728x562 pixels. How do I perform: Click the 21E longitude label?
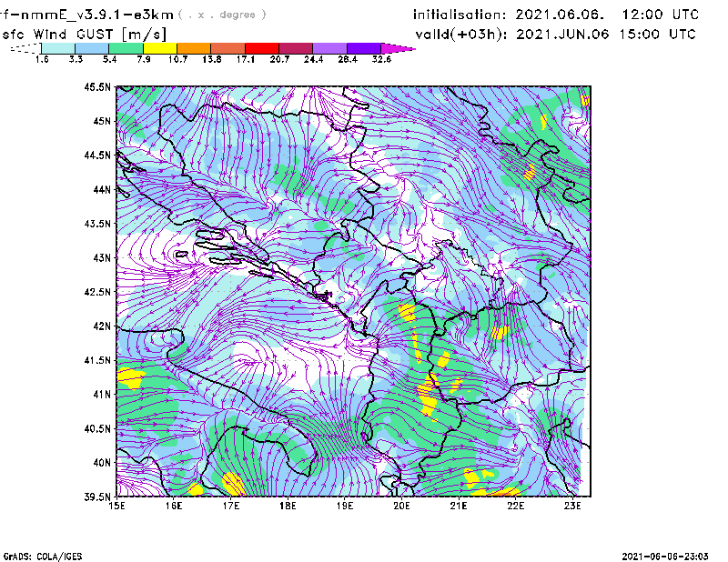pyautogui.click(x=459, y=506)
